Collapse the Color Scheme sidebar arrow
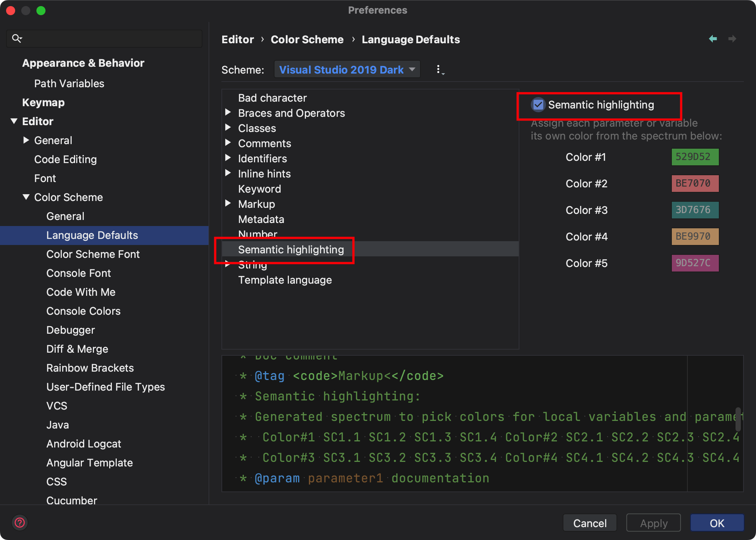756x540 pixels. coord(26,197)
